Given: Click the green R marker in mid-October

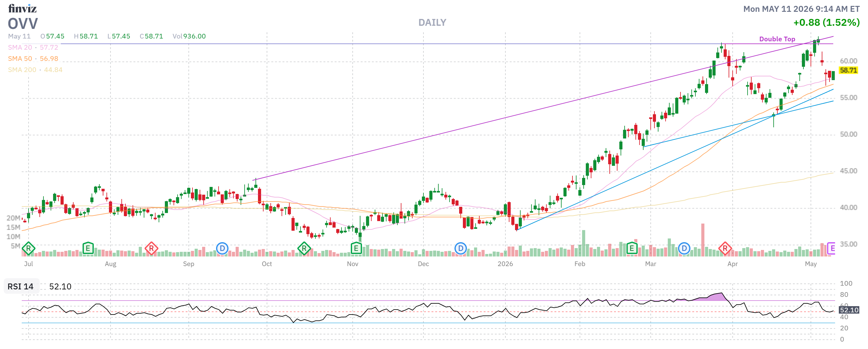Looking at the screenshot, I should pos(304,249).
